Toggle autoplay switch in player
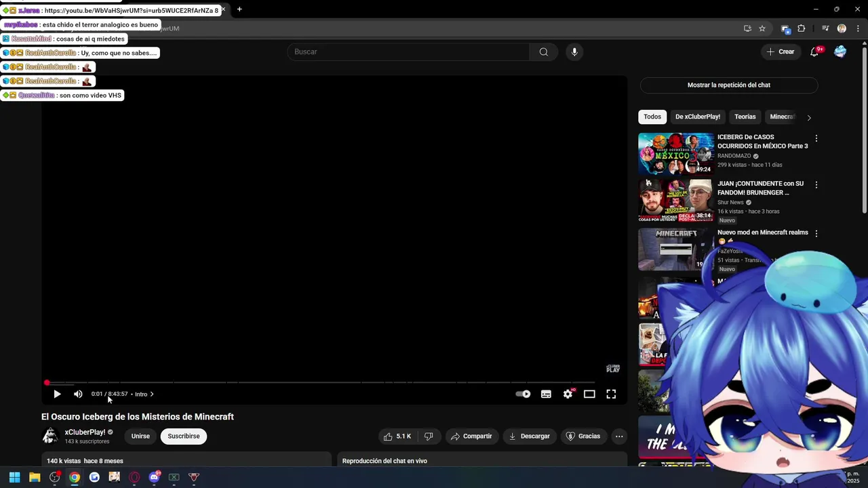Image resolution: width=868 pixels, height=488 pixels. (x=523, y=394)
